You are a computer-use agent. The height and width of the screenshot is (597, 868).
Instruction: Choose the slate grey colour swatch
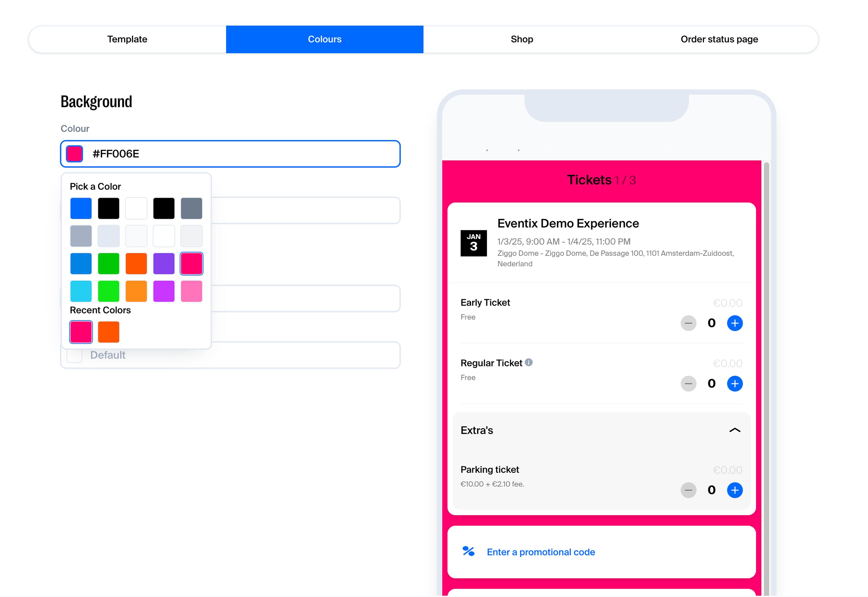pos(191,208)
